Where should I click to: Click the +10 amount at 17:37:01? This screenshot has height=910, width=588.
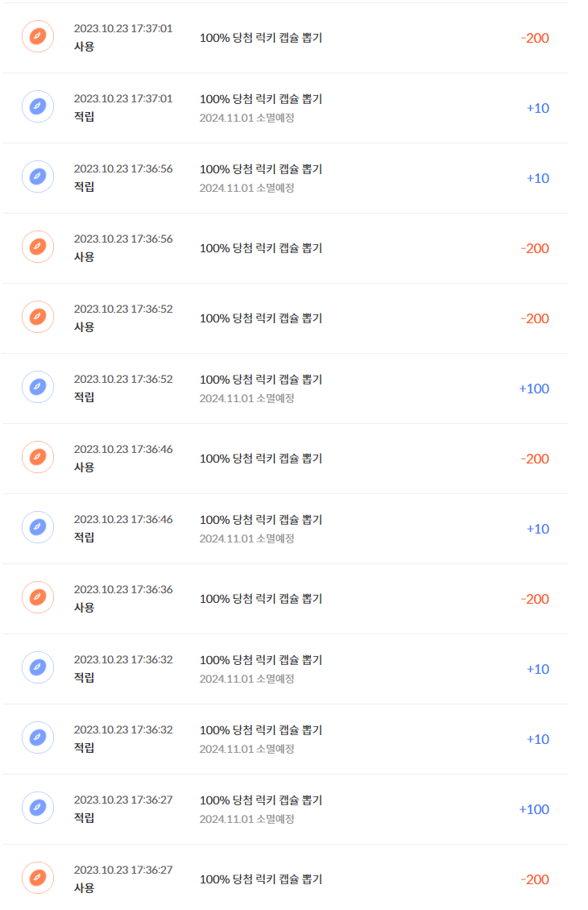537,108
